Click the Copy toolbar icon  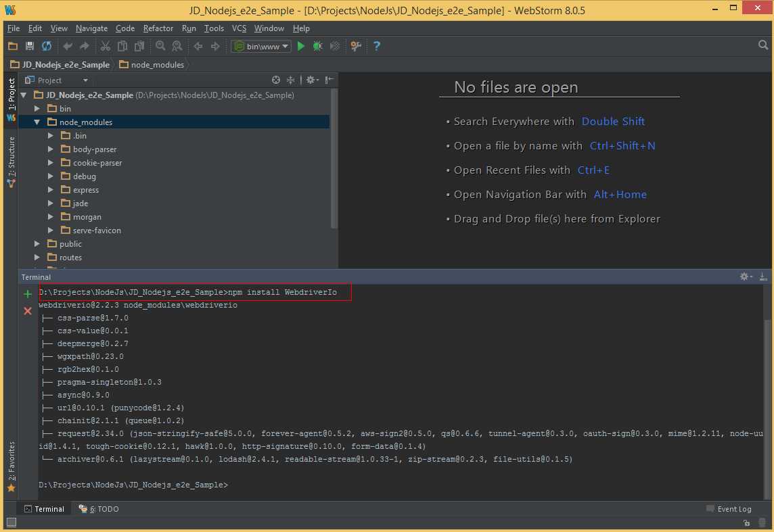click(x=122, y=47)
